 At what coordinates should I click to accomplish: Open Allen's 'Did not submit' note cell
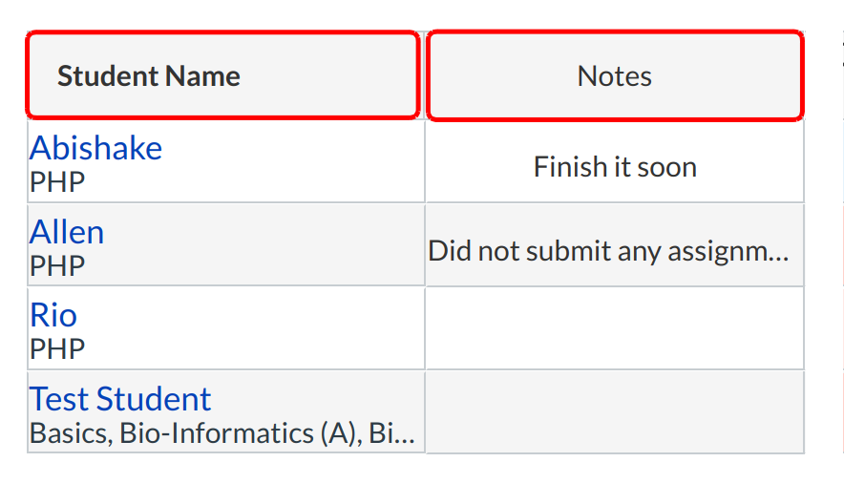(608, 251)
